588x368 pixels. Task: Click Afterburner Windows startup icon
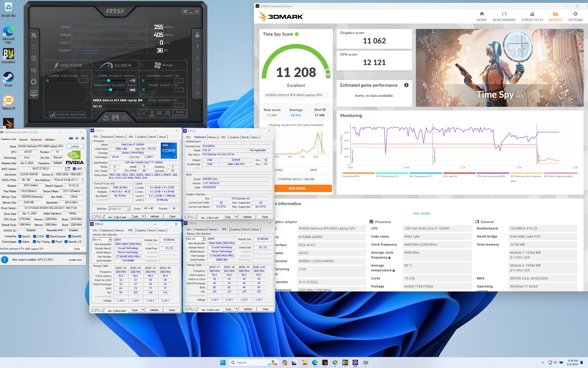pyautogui.click(x=185, y=11)
